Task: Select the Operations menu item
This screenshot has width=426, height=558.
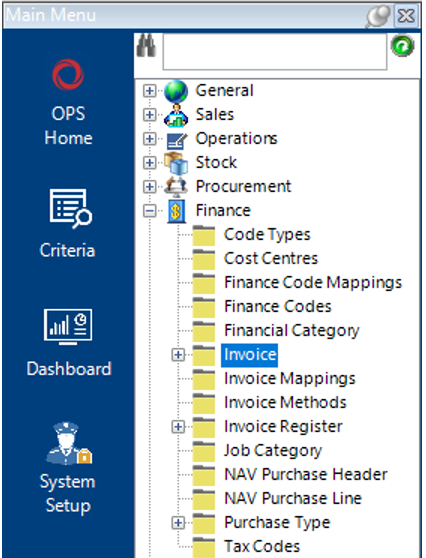Action: click(236, 138)
